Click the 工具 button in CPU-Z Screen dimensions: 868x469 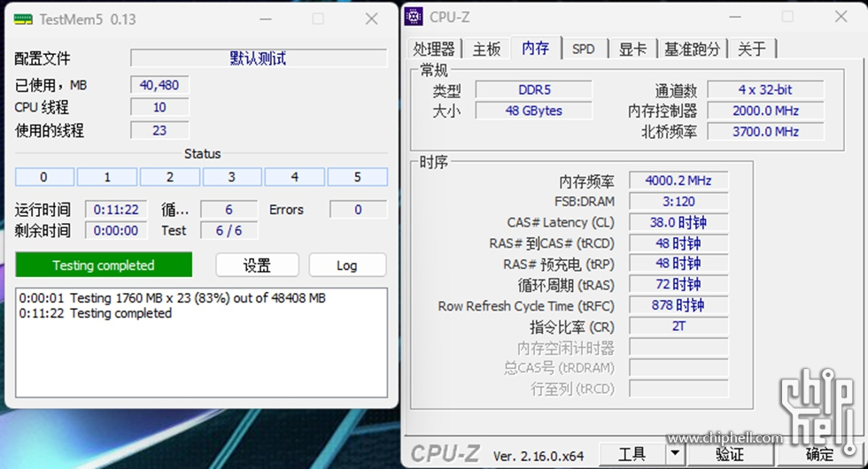[x=632, y=454]
